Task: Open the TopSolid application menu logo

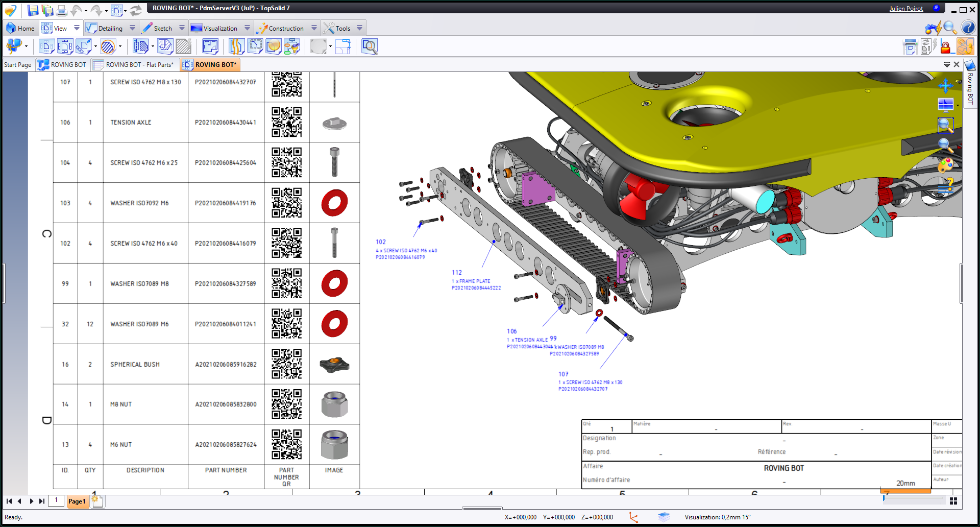Action: point(10,10)
